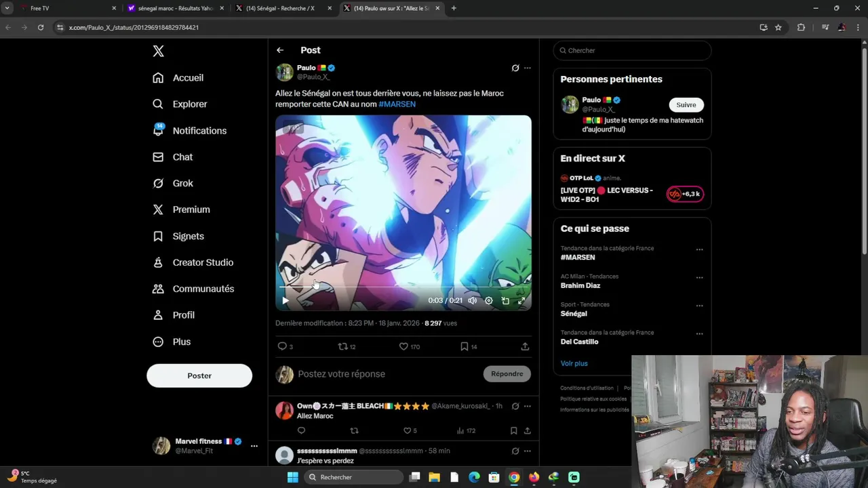Share Paulo's post
The height and width of the screenshot is (488, 868).
525,346
